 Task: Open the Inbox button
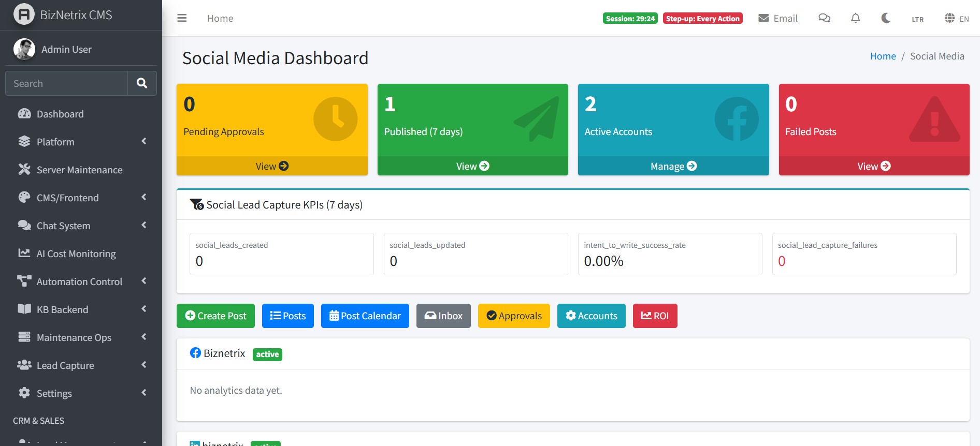coord(443,316)
